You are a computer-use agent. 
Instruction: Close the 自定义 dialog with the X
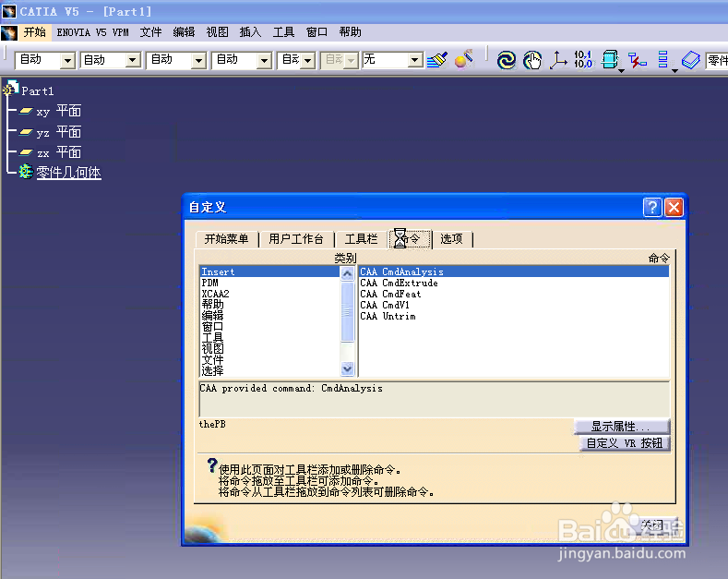674,207
